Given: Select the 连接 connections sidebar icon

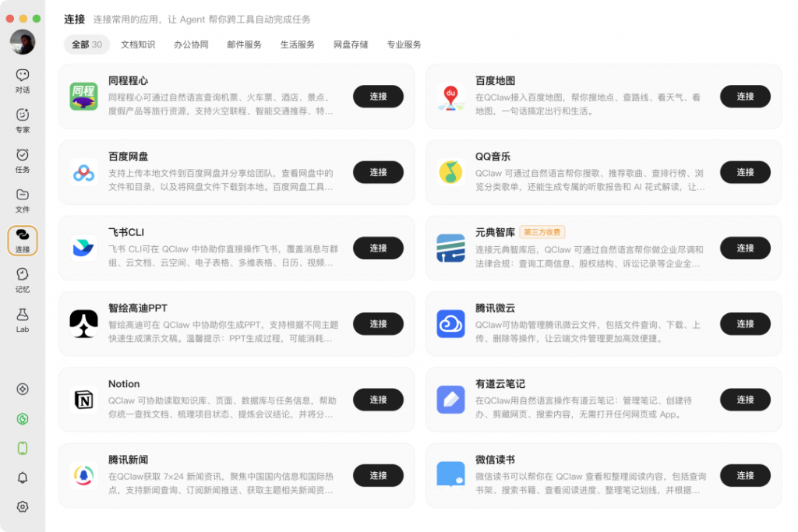Looking at the screenshot, I should [23, 240].
